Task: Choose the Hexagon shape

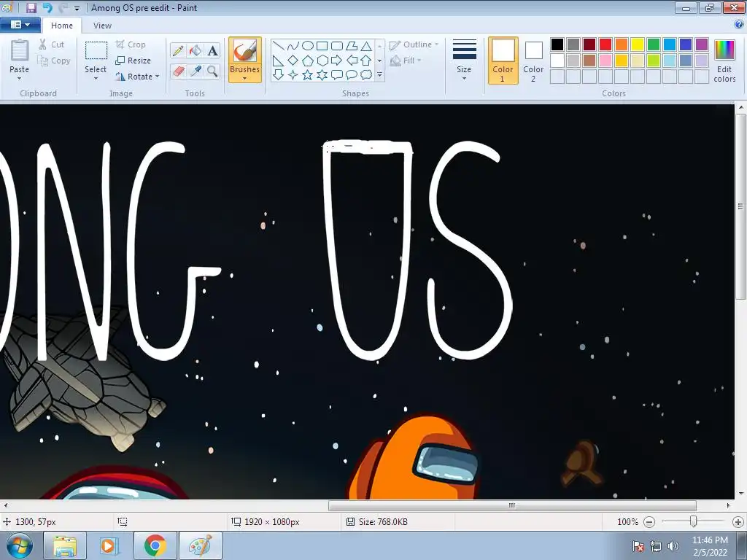Action: tap(322, 61)
